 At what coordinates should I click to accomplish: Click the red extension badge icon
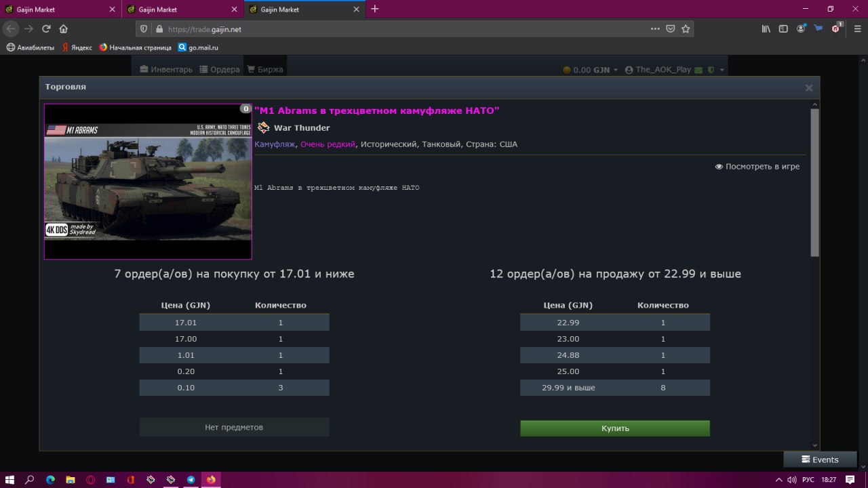click(x=837, y=28)
